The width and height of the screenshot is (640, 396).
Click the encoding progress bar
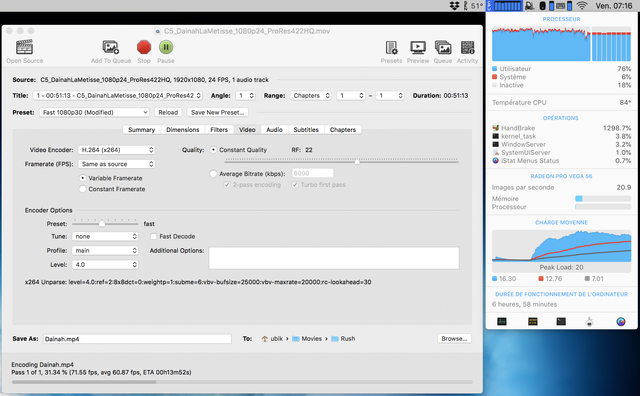pos(242,382)
